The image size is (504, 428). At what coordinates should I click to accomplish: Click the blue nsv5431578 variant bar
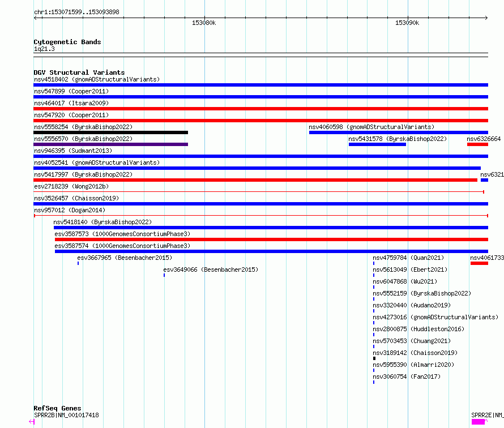(x=377, y=144)
